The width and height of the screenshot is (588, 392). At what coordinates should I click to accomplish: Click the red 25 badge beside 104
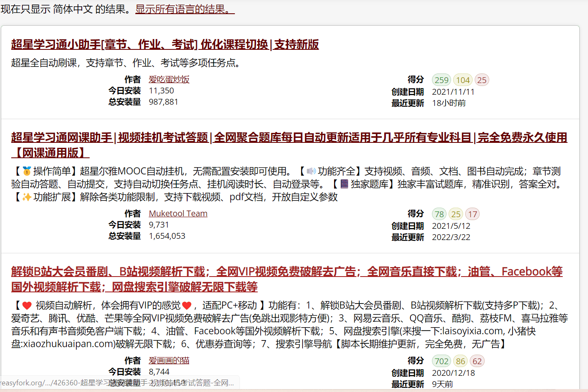click(482, 80)
